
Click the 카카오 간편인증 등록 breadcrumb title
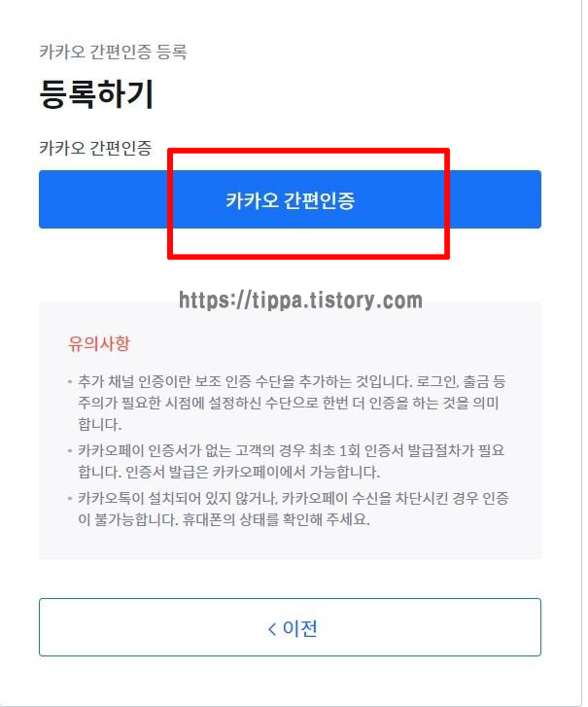113,52
